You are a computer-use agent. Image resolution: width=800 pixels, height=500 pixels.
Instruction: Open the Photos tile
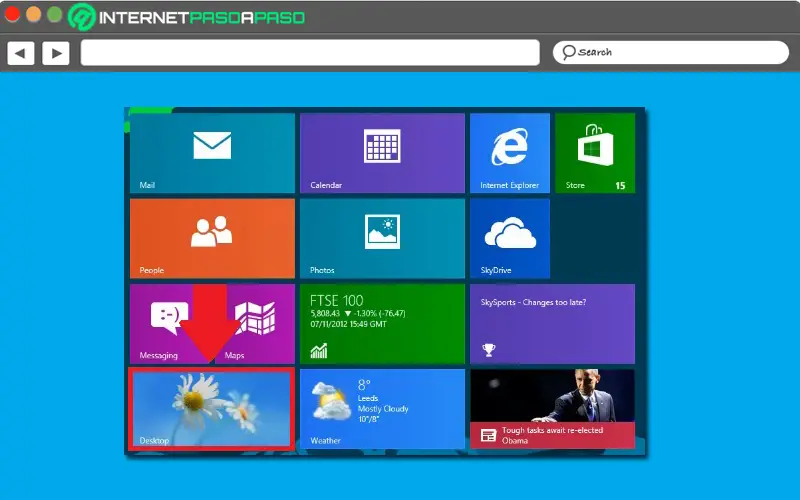[x=382, y=238]
